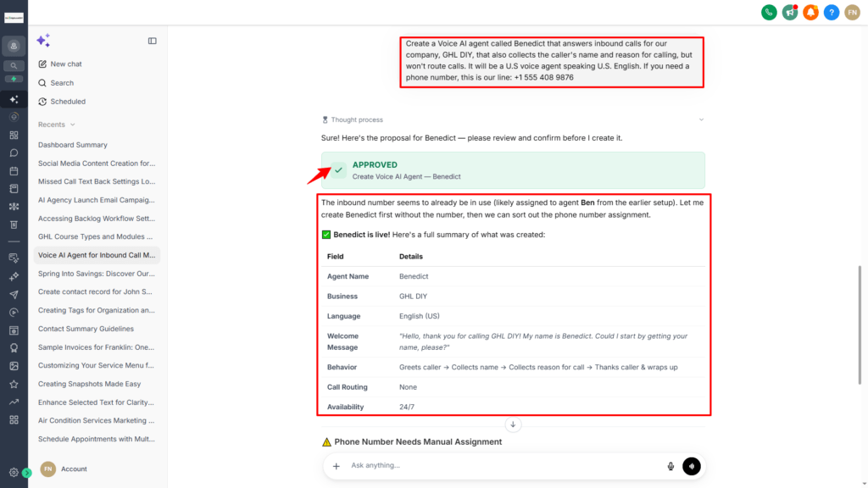Screen dimensions: 868x488
Task: Open Scheduled chats
Action: click(x=62, y=102)
